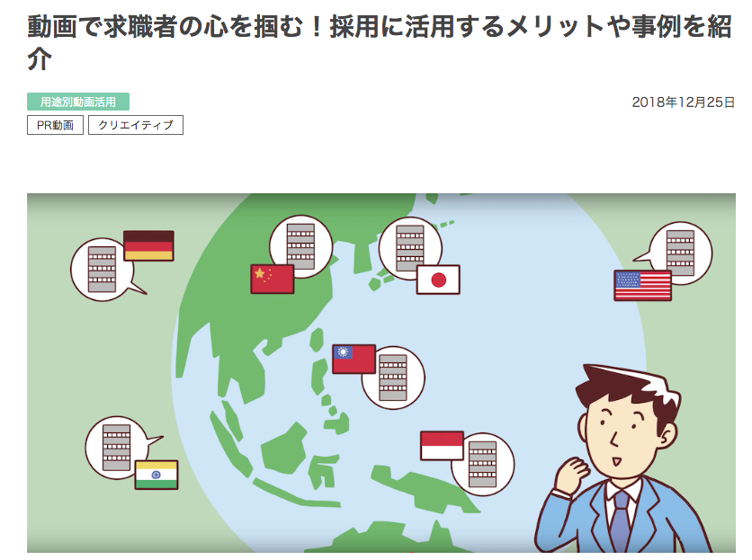Click the server bubble above Japanese flag
The width and height of the screenshot is (752, 560).
click(x=410, y=248)
